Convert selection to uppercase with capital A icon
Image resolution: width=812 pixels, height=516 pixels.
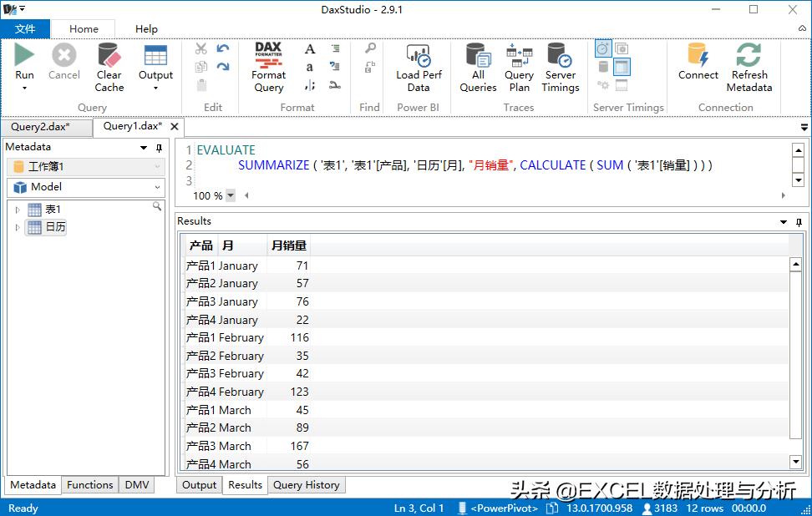tap(310, 49)
